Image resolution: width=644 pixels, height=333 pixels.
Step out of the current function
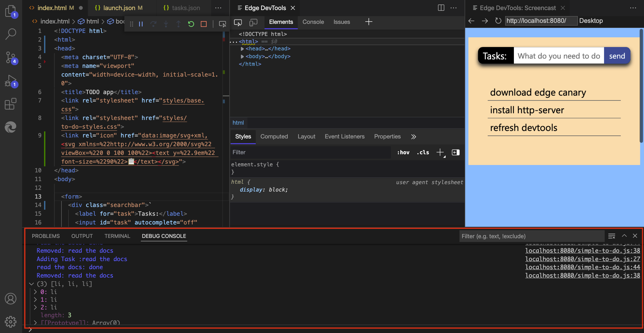click(178, 24)
